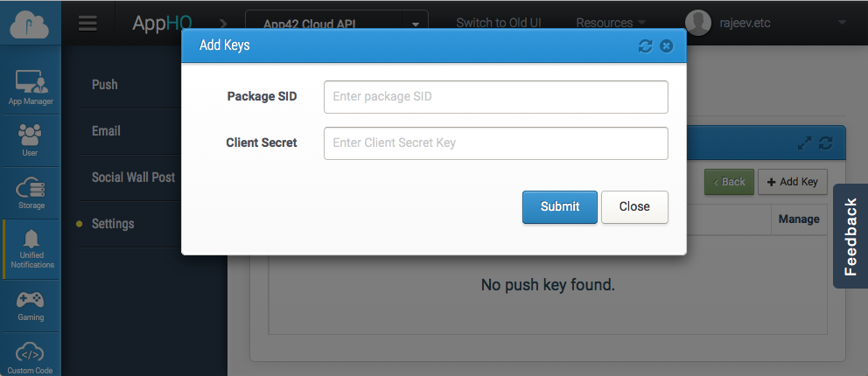Focus the Client Secret input field
The height and width of the screenshot is (376, 868).
pos(495,143)
